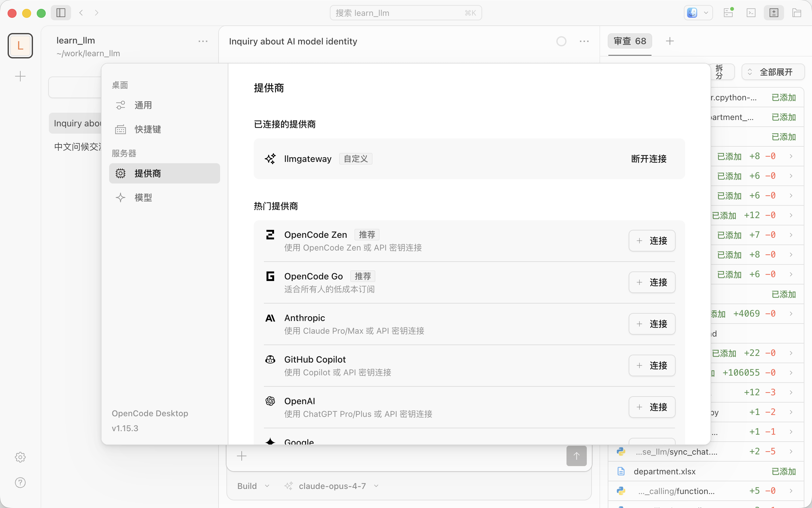Open settings gear in left rail
Screen dimensions: 812x508
click(x=20, y=457)
